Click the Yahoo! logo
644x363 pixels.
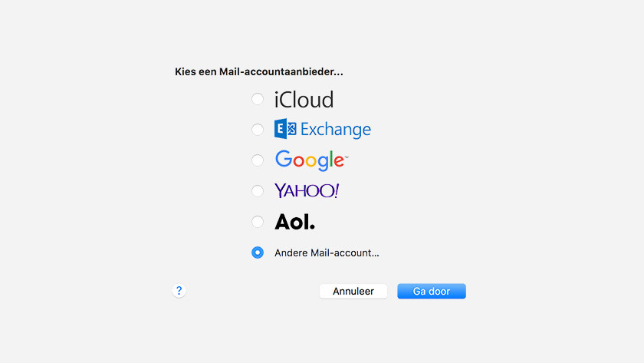(x=307, y=191)
